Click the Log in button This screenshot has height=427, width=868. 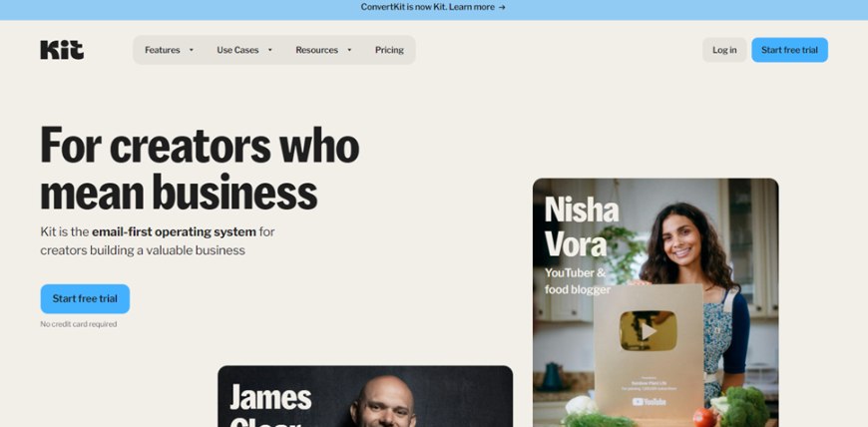pyautogui.click(x=724, y=50)
